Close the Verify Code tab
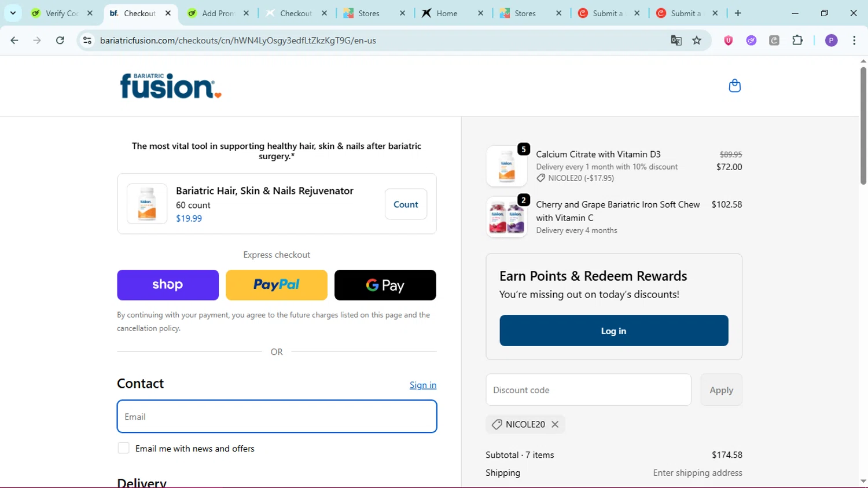The height and width of the screenshot is (488, 868). [x=90, y=13]
